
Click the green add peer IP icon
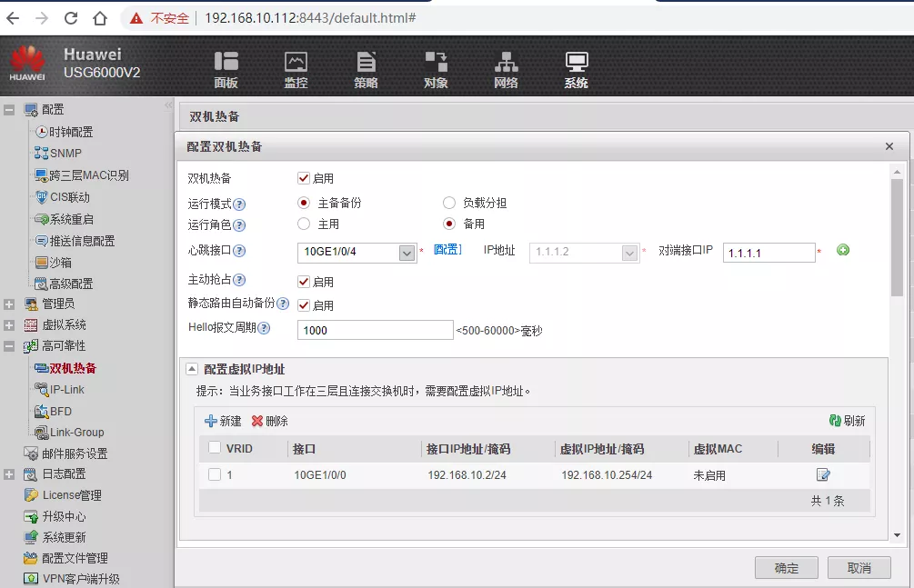(843, 251)
